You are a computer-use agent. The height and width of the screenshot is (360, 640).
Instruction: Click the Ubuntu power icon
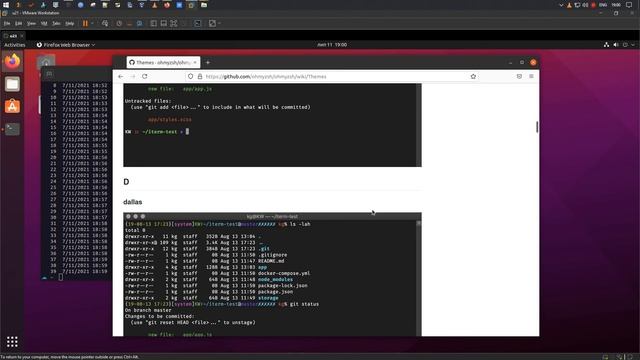tap(625, 45)
